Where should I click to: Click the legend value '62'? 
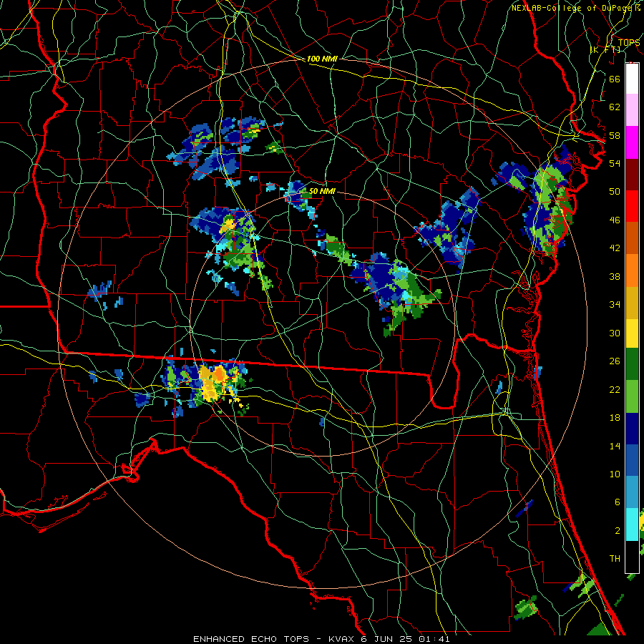click(615, 107)
